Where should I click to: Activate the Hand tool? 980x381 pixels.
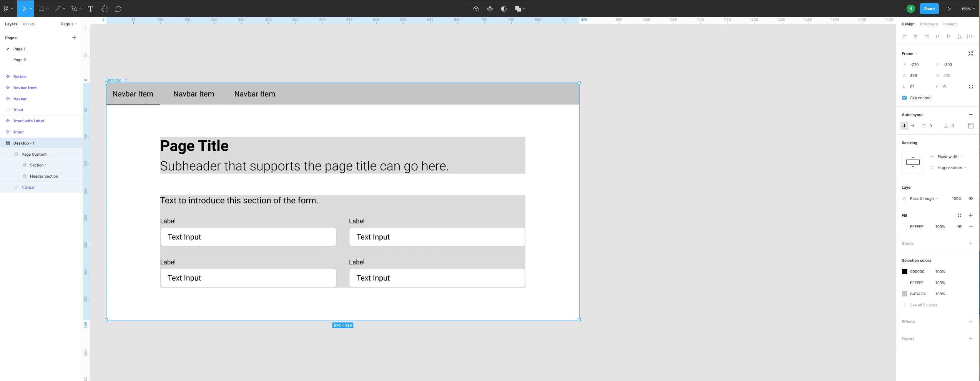click(104, 8)
